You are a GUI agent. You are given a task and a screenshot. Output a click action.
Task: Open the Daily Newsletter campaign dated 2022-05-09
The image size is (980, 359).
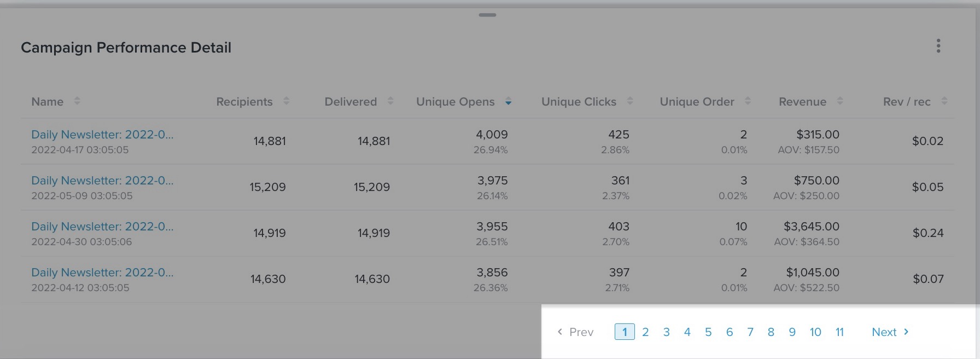point(102,180)
